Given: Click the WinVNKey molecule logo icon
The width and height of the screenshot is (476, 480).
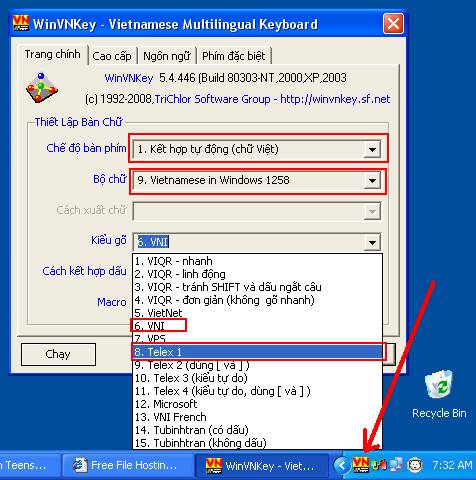Looking at the screenshot, I should (42, 87).
